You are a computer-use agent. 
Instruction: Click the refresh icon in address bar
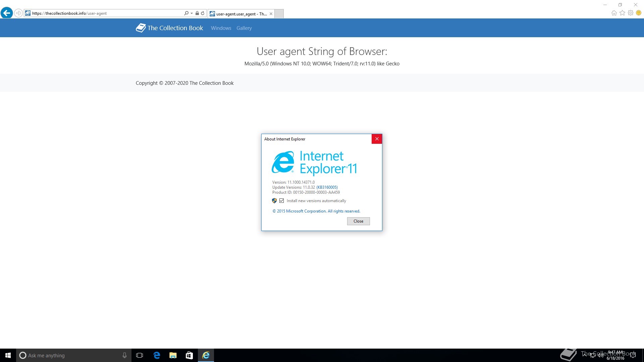203,13
